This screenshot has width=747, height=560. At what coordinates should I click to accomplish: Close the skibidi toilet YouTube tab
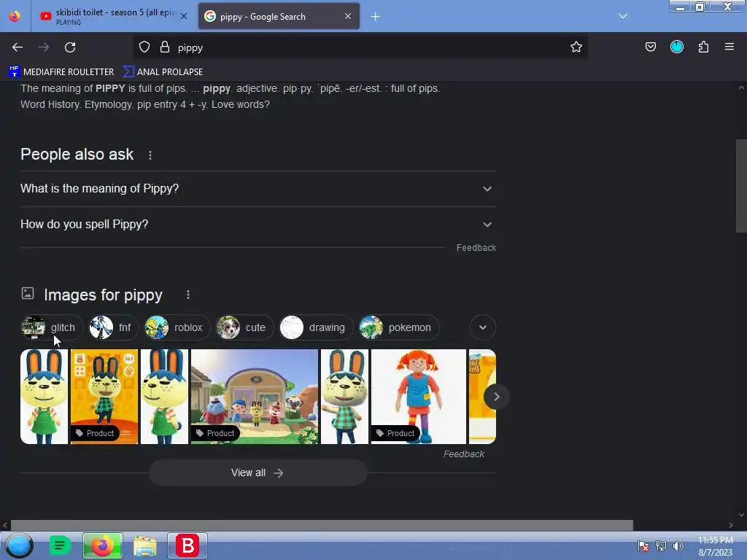pos(184,16)
